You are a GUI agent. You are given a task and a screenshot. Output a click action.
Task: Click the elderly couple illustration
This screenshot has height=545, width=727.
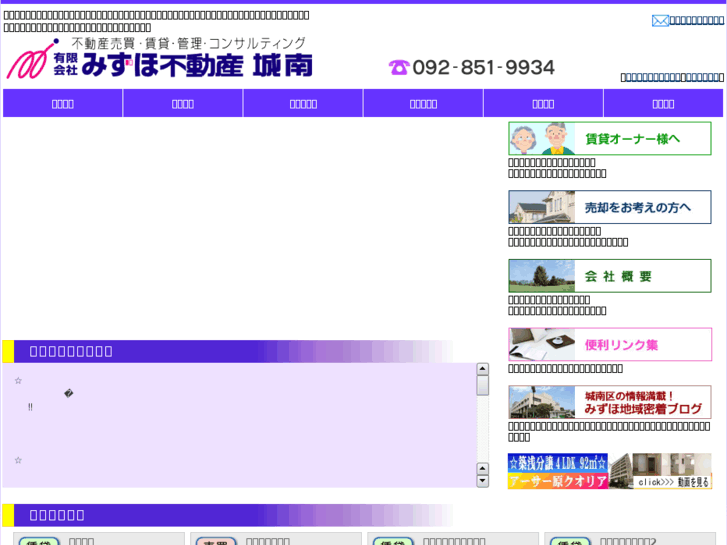tap(542, 139)
